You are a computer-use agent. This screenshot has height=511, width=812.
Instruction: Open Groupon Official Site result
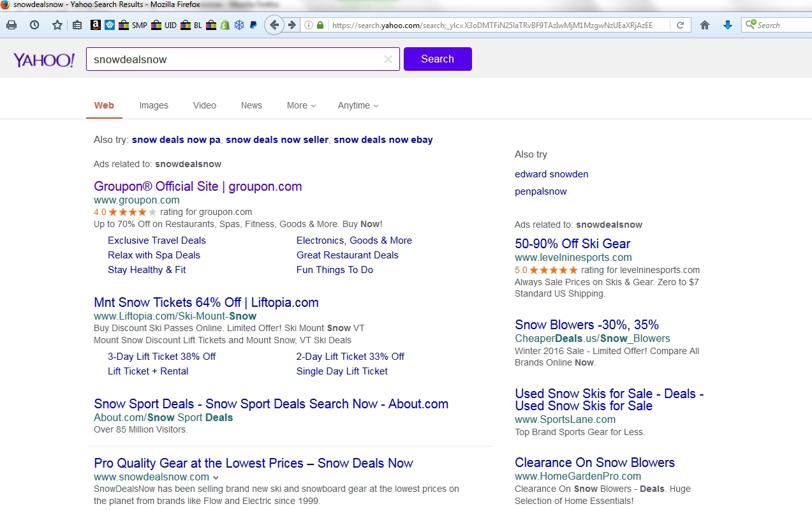[198, 186]
